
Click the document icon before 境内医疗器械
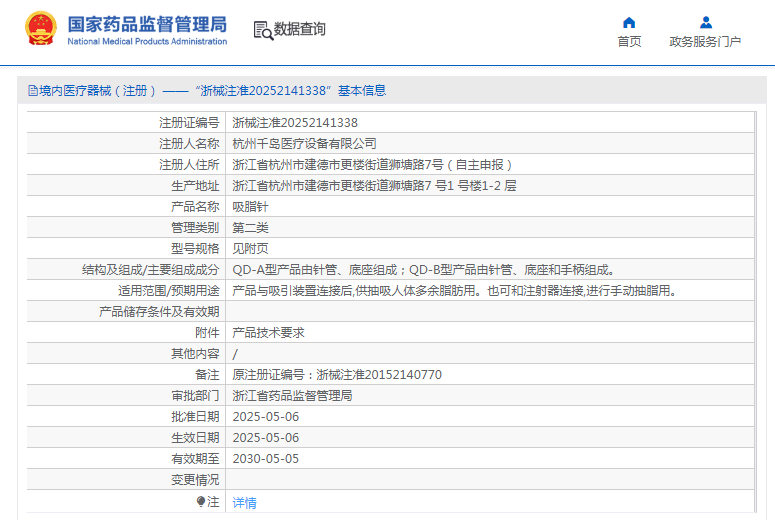coord(33,90)
